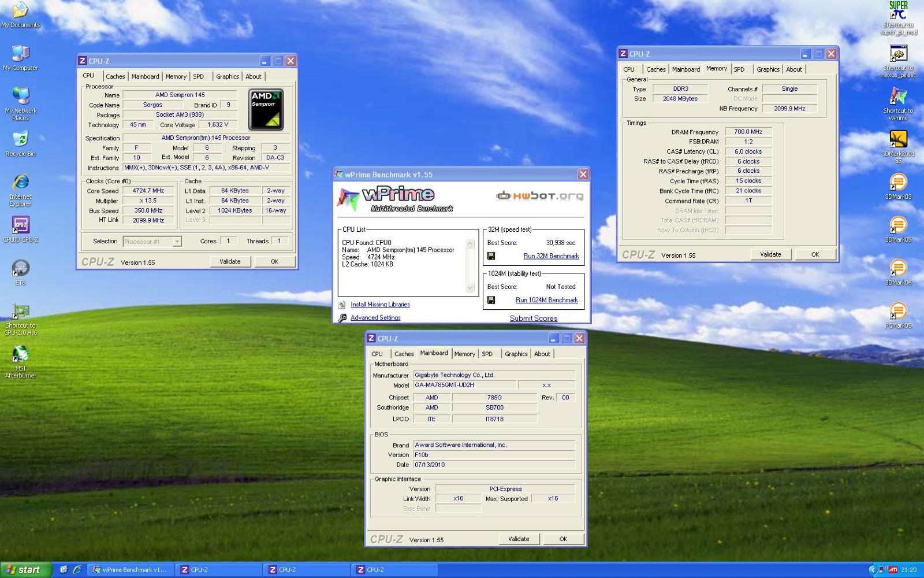Click DRAM Frequency 700.0 MHz value
The image size is (924, 578).
coord(748,132)
